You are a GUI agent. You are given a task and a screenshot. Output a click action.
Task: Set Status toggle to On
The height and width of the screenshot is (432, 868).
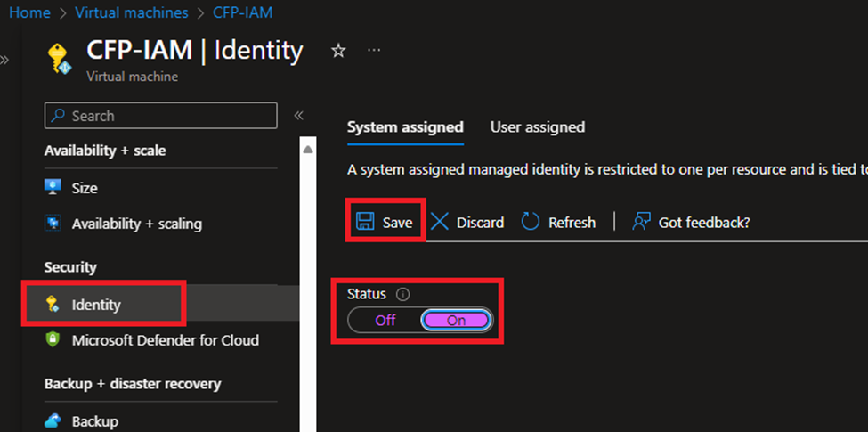pos(456,321)
